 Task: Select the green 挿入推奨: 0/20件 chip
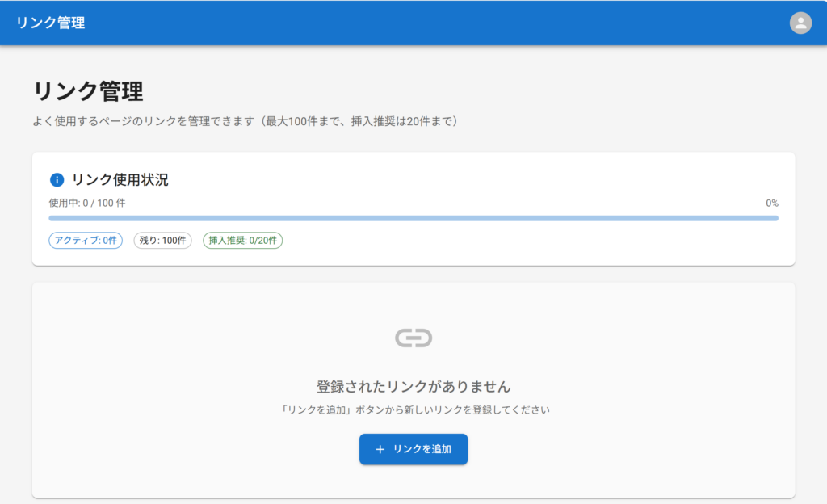coord(242,241)
